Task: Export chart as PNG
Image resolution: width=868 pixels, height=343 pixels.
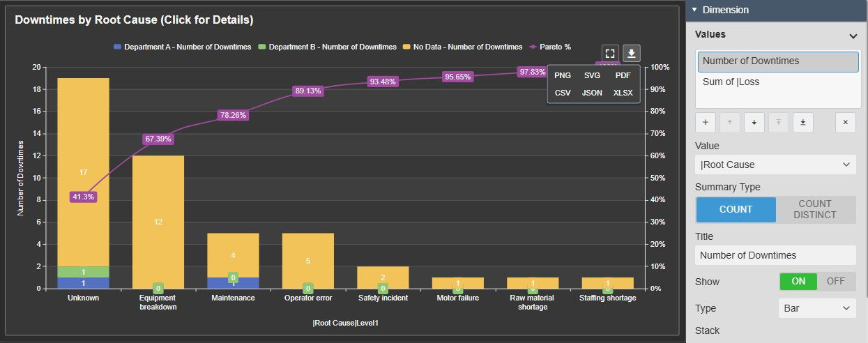Action: 563,75
